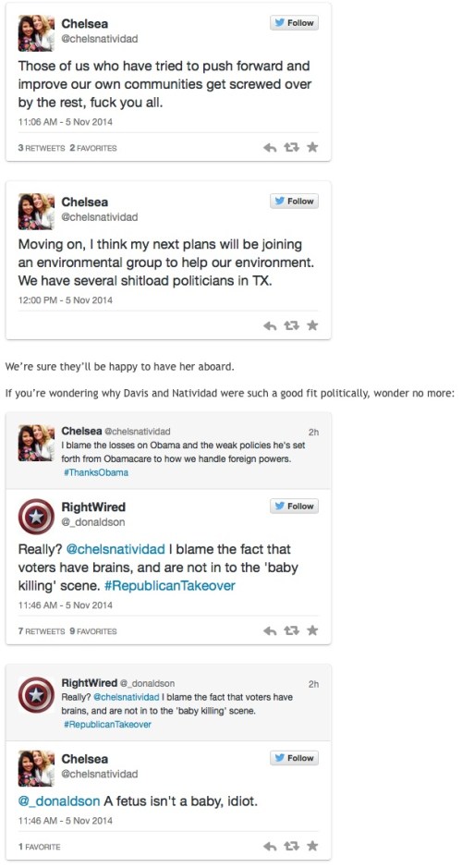The height and width of the screenshot is (868, 462).
Task: Reply to RightWired's 'baby killing' tweet
Action: pos(270,631)
